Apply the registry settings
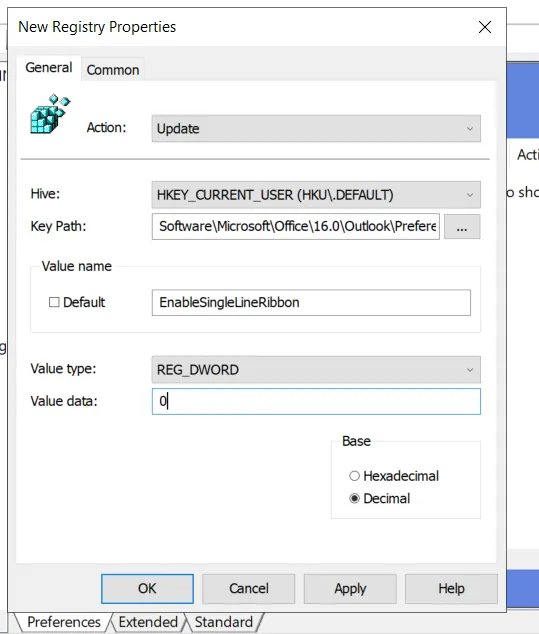Viewport: 539px width, 634px height. click(x=350, y=589)
